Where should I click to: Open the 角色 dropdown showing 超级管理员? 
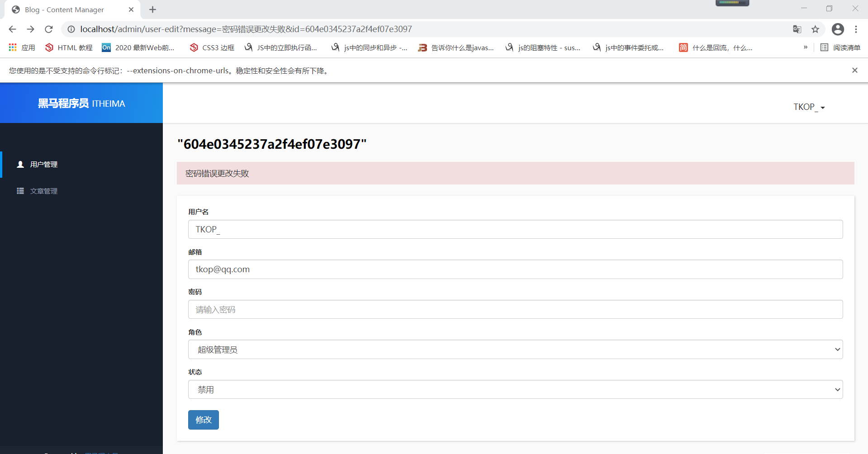515,350
